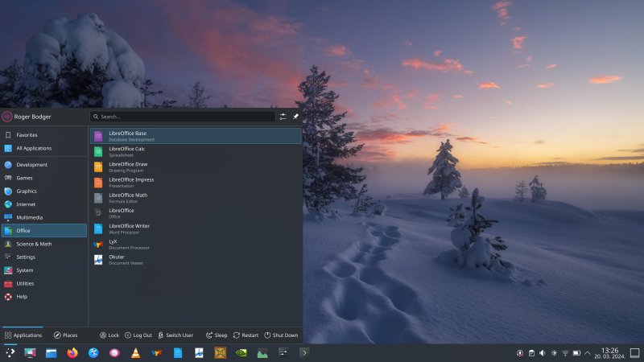Pin the launcher menu open
644x362 pixels.
pyautogui.click(x=295, y=117)
